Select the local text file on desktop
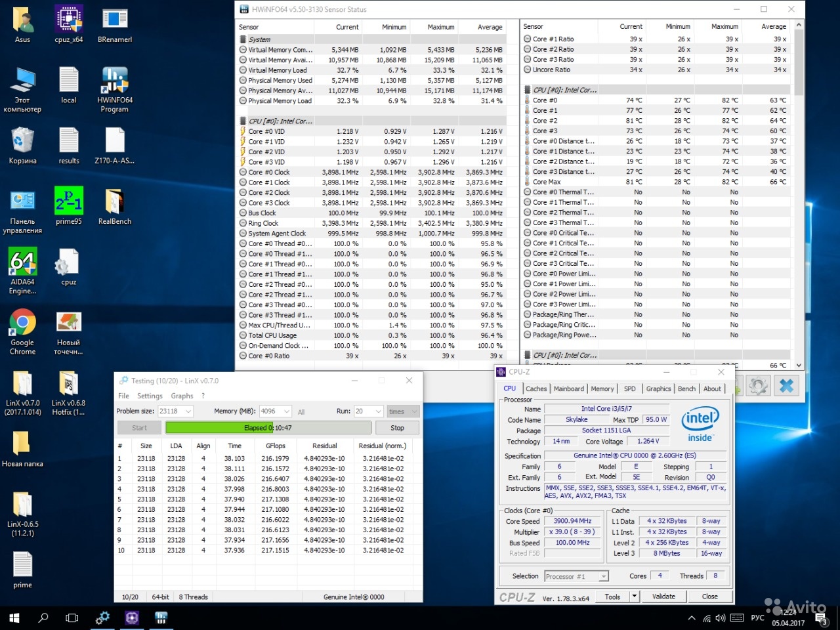840x630 pixels. tap(68, 86)
